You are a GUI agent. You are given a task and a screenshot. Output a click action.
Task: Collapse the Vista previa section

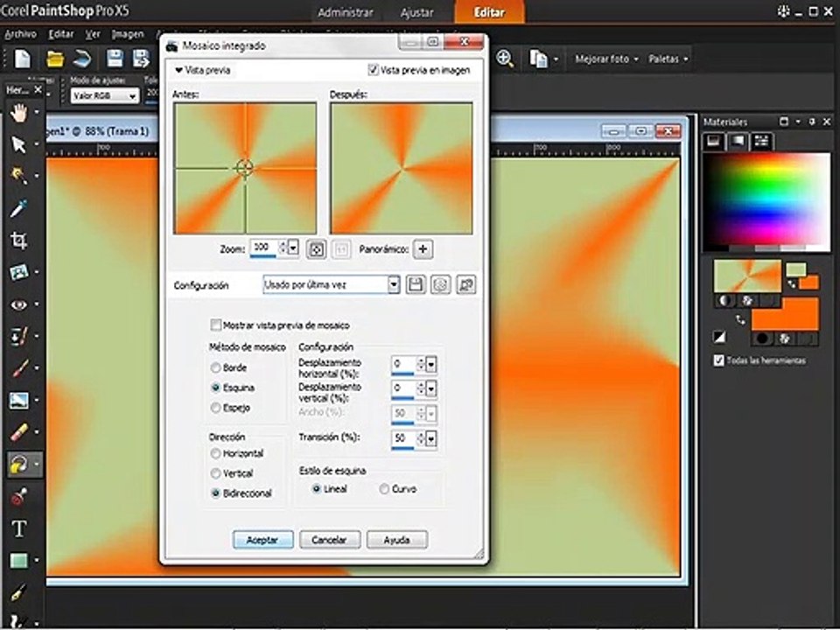(x=178, y=70)
